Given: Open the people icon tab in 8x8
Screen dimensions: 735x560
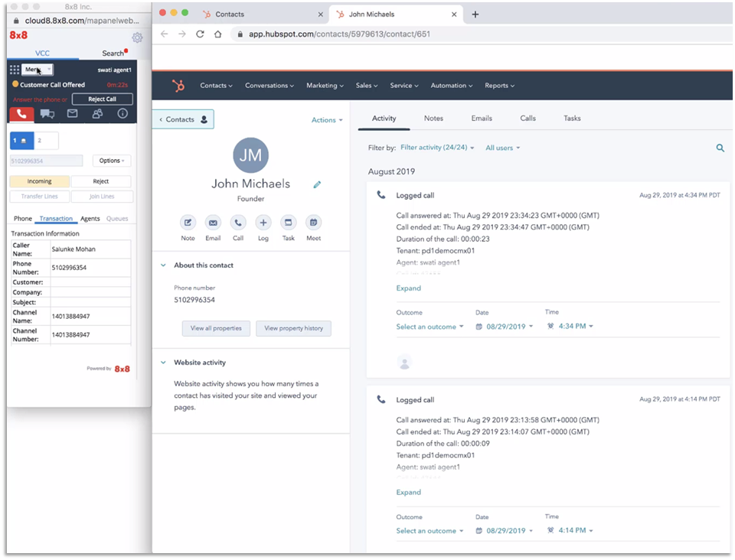Looking at the screenshot, I should tap(97, 114).
